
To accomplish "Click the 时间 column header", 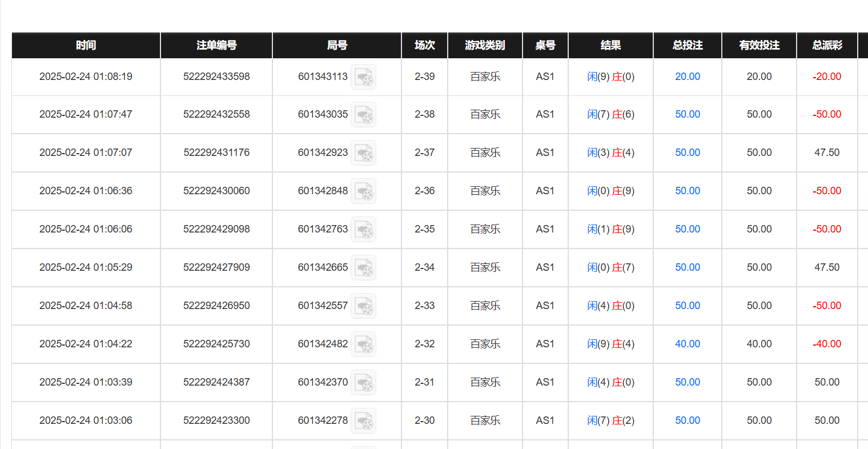I will point(86,45).
